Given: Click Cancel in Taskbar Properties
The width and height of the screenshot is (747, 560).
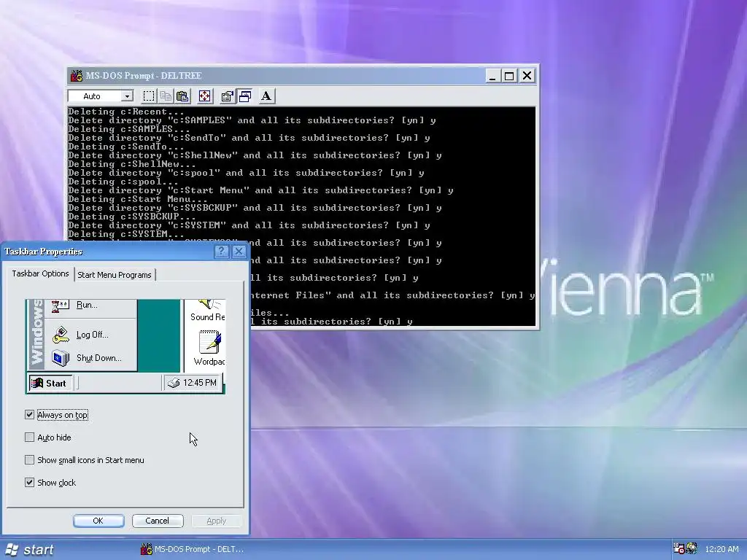Looking at the screenshot, I should pyautogui.click(x=158, y=521).
